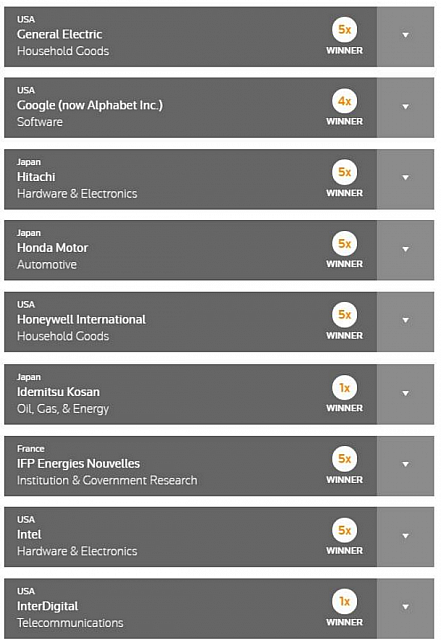441x640 pixels.
Task: Expand the InterDigital entry arrow
Action: (405, 608)
